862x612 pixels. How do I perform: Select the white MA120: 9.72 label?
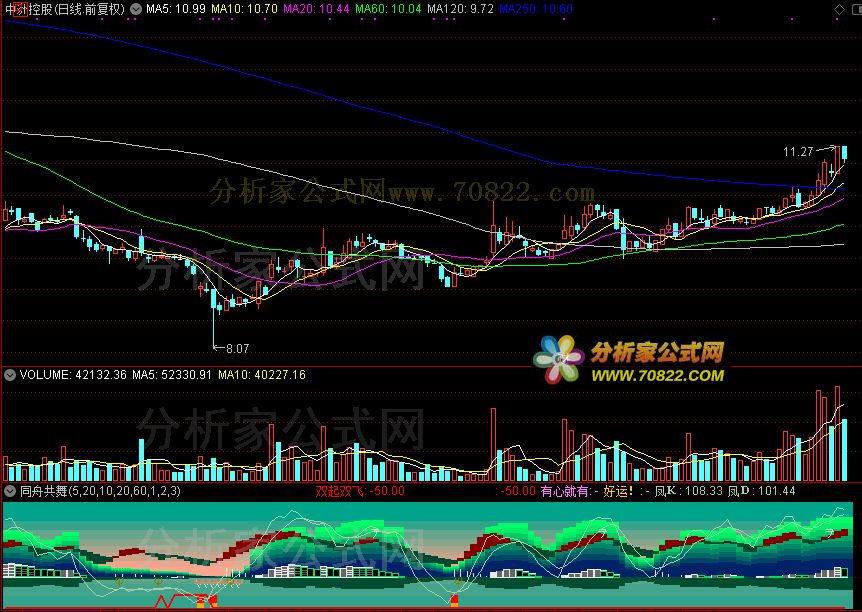[460, 9]
